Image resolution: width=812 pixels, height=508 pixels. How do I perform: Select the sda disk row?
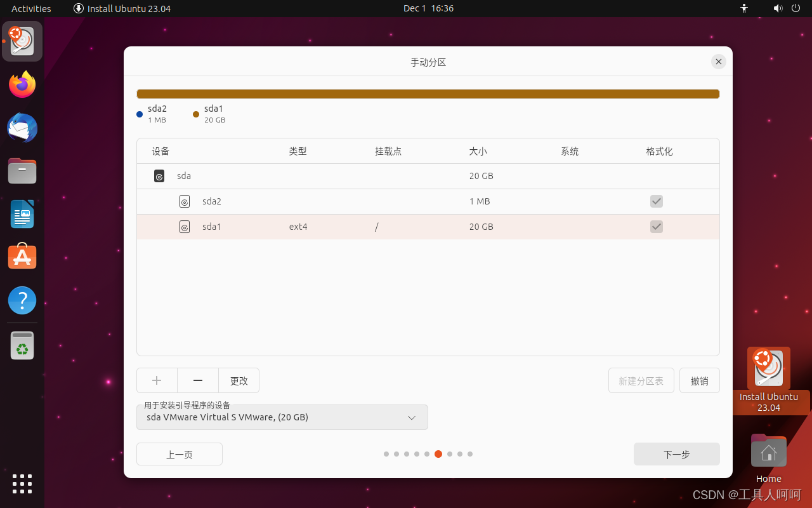428,176
